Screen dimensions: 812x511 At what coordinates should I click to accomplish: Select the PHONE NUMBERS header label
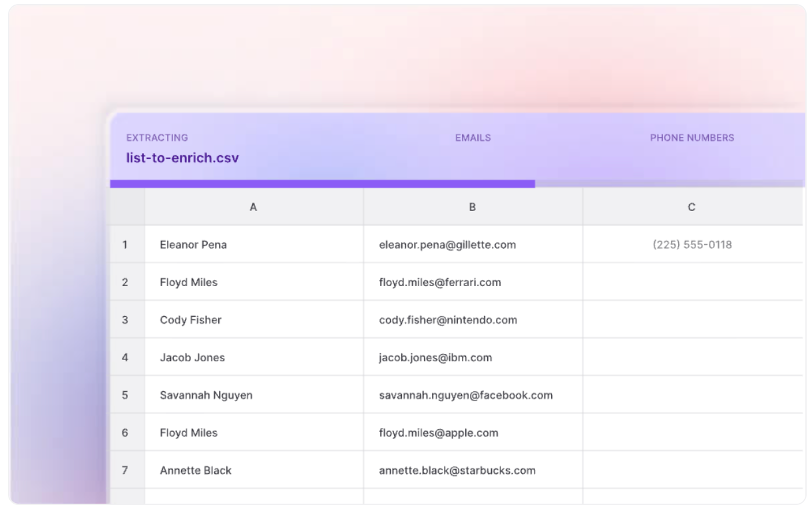[x=692, y=138]
